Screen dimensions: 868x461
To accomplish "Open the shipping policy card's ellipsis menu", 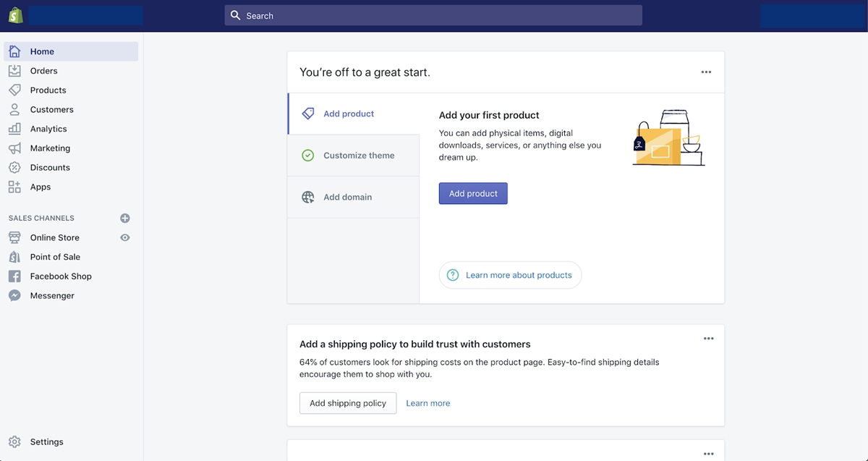I will [x=708, y=338].
